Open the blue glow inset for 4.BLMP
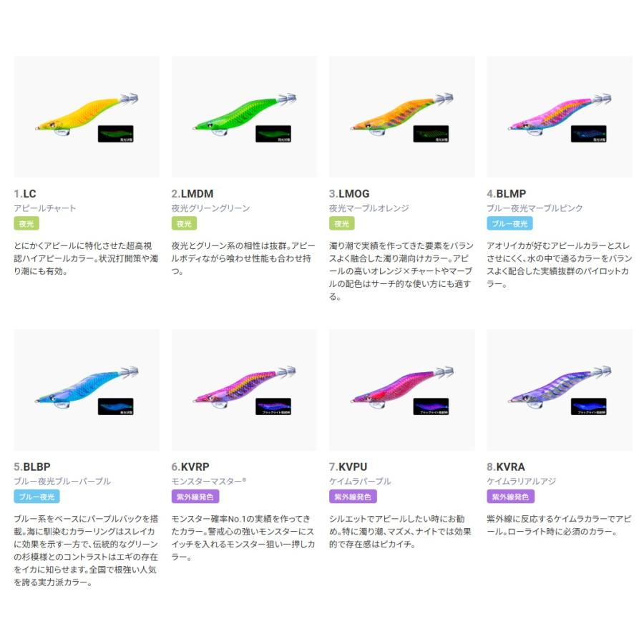The width and height of the screenshot is (644, 644). coord(589,134)
